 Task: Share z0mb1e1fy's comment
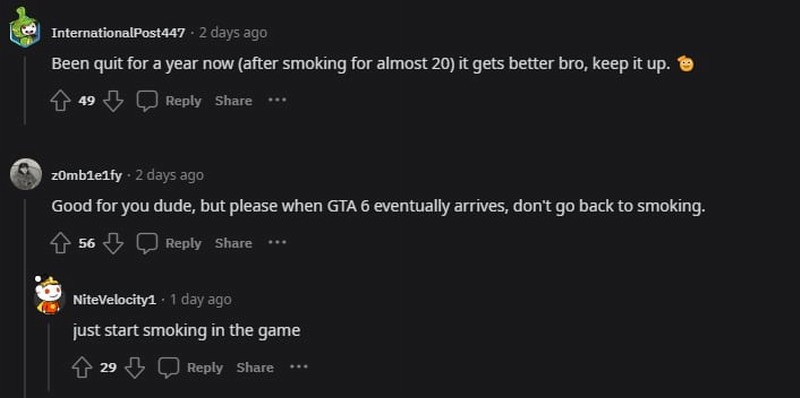234,243
